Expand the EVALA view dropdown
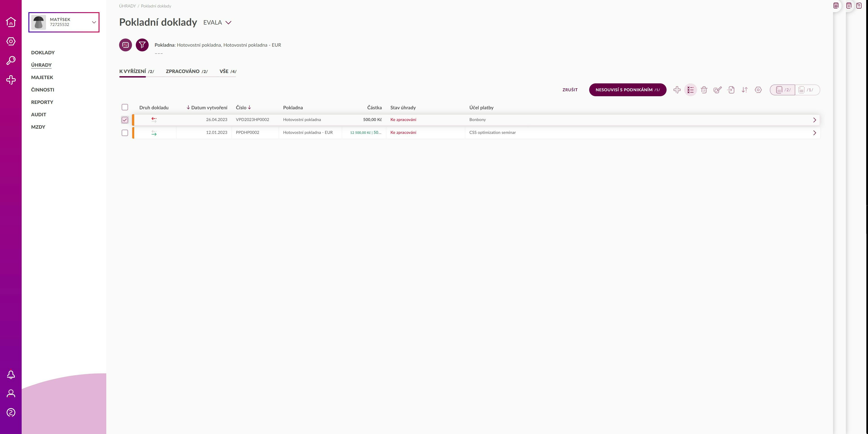868x434 pixels. coord(217,23)
